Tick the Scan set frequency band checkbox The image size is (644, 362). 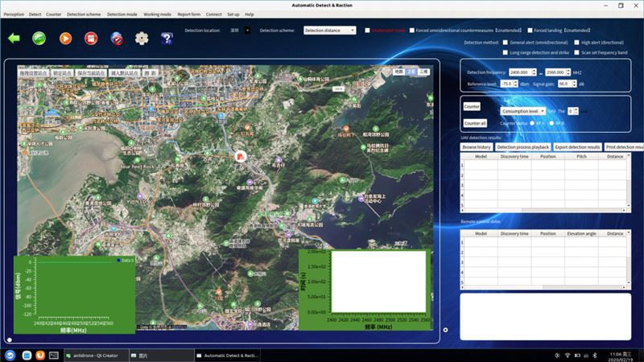[576, 52]
